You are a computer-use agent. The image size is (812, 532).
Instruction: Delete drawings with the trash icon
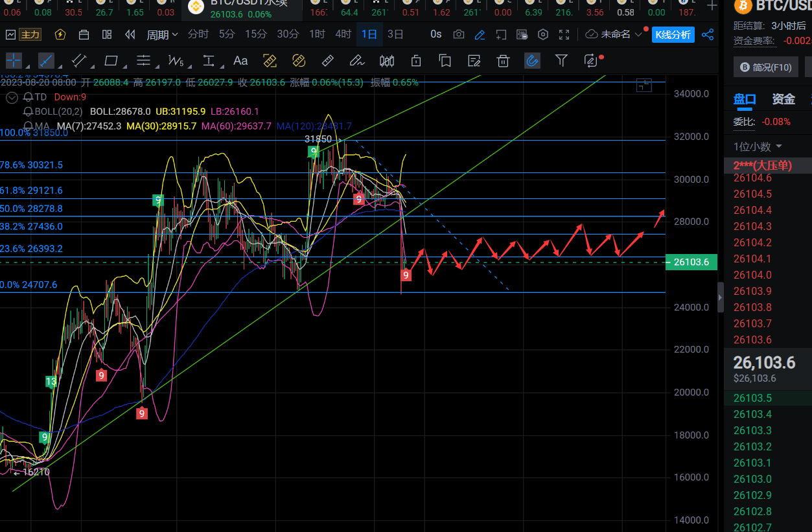tap(503, 61)
